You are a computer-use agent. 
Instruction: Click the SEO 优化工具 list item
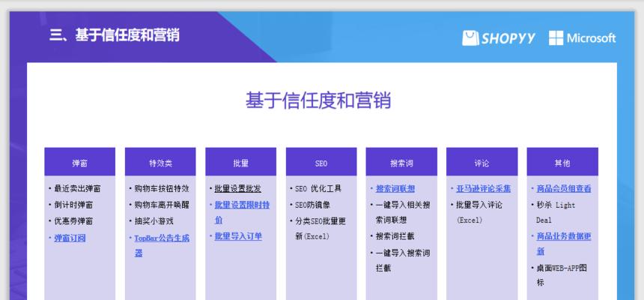318,188
